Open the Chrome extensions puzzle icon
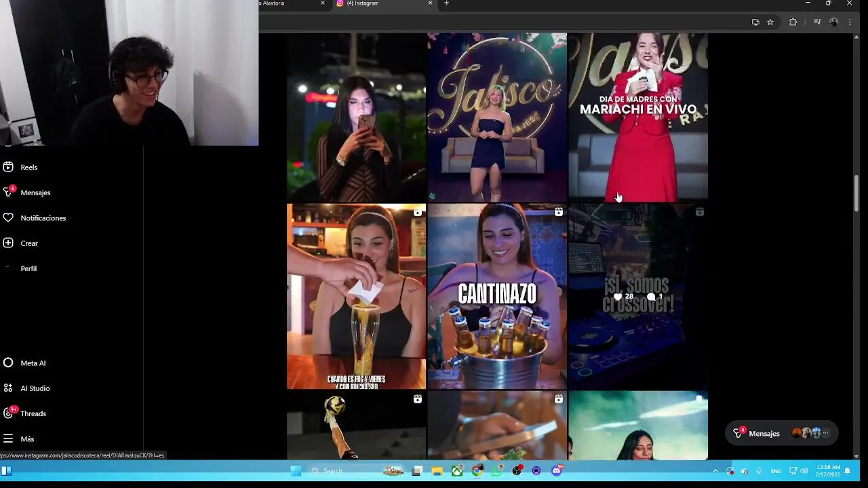The width and height of the screenshot is (868, 488). [793, 22]
